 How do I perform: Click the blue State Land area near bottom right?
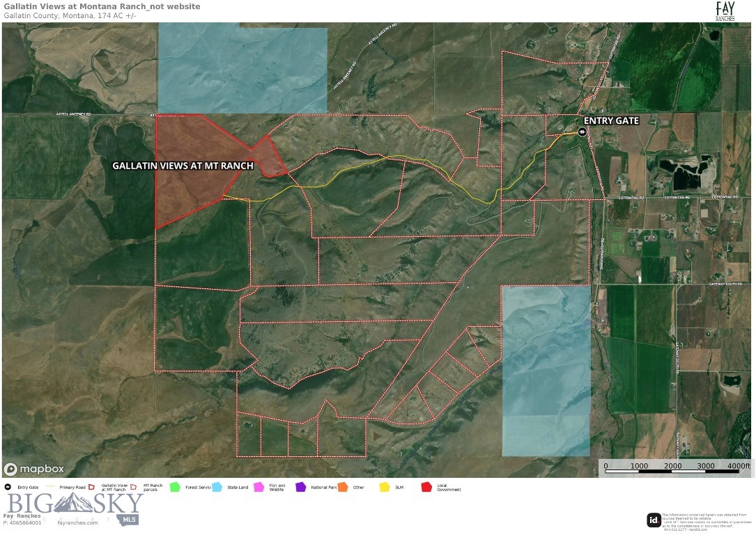(x=546, y=371)
